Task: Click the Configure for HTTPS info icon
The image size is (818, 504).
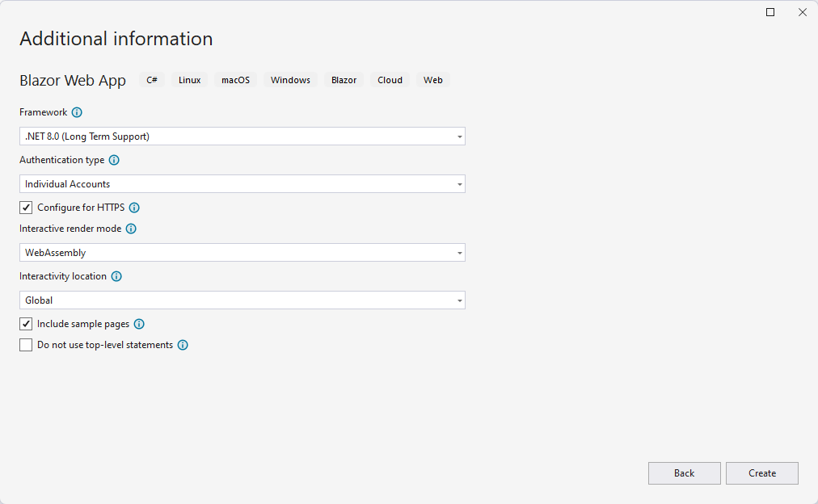Action: coord(134,208)
